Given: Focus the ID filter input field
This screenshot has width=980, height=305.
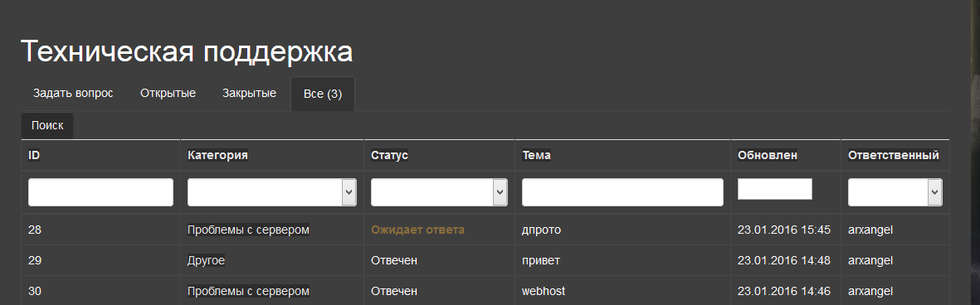Looking at the screenshot, I should [x=100, y=192].
